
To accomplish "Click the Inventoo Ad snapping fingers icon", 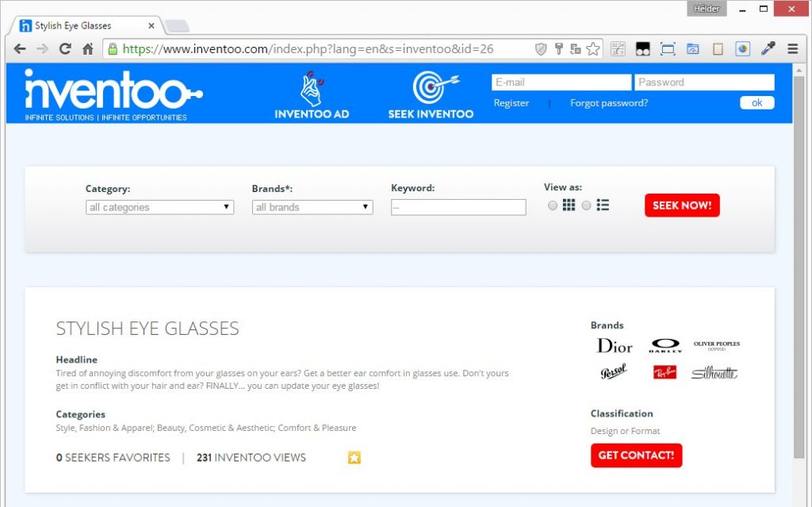I will [x=312, y=87].
